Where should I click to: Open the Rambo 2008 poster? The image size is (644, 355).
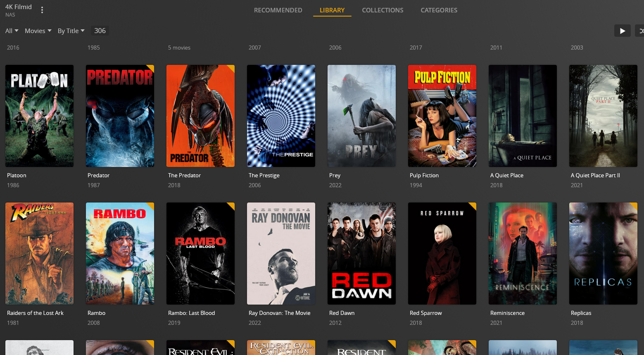coord(120,253)
